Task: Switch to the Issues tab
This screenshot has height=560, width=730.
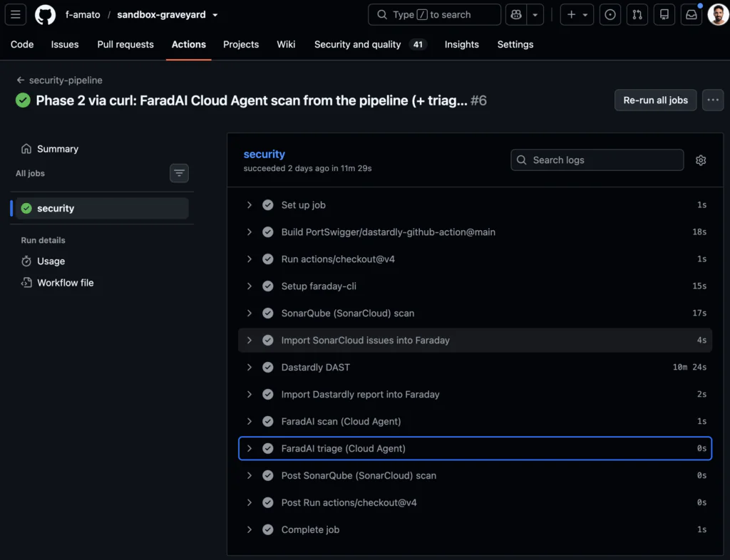Action: coord(65,44)
